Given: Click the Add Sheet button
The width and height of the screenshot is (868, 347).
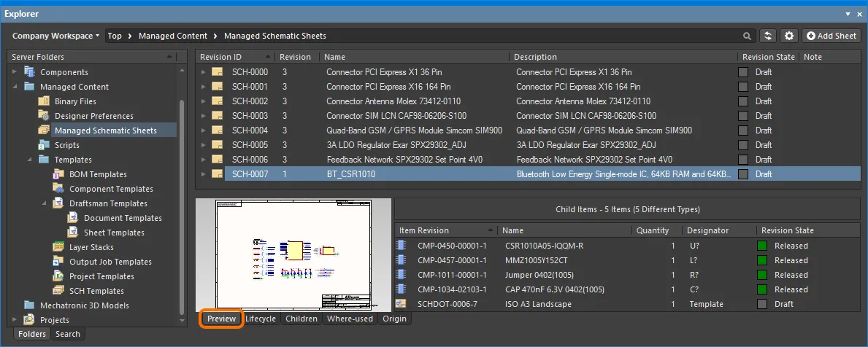Looking at the screenshot, I should tap(831, 36).
